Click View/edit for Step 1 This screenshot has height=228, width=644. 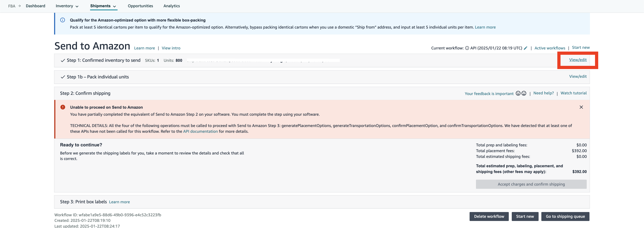[x=578, y=60]
